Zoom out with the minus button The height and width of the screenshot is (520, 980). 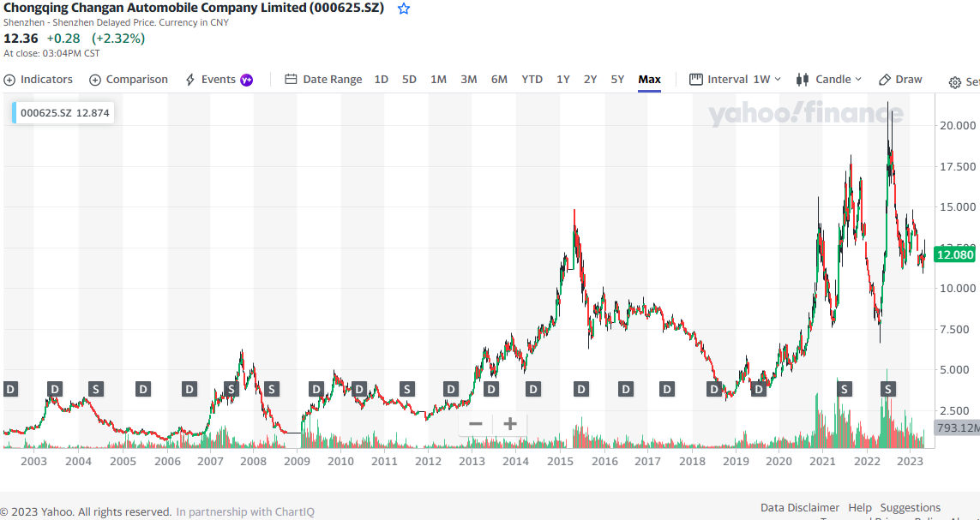(x=476, y=425)
